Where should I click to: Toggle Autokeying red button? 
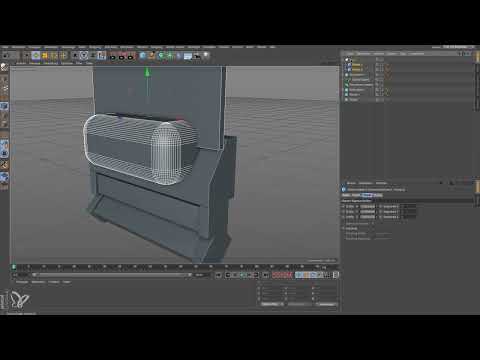[x=282, y=275]
